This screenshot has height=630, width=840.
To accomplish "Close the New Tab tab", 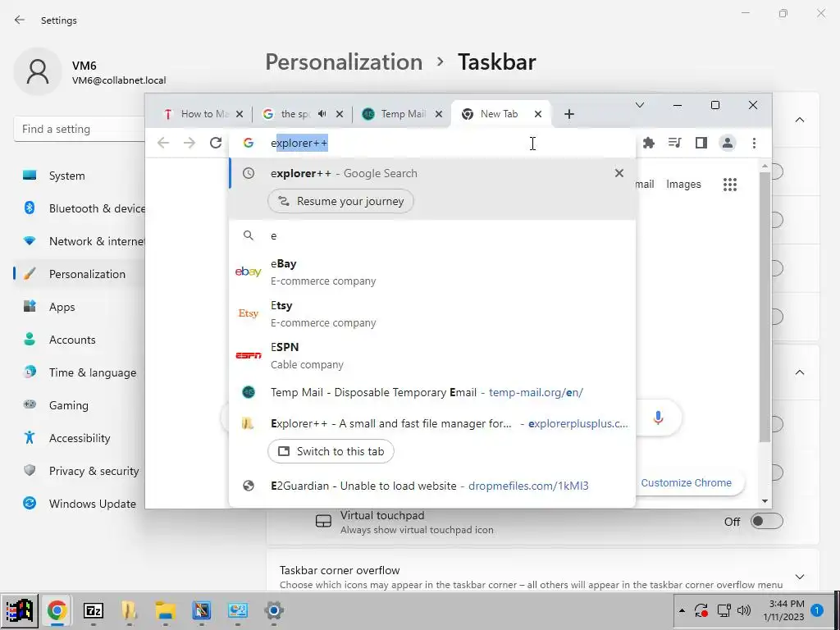I will [x=538, y=114].
